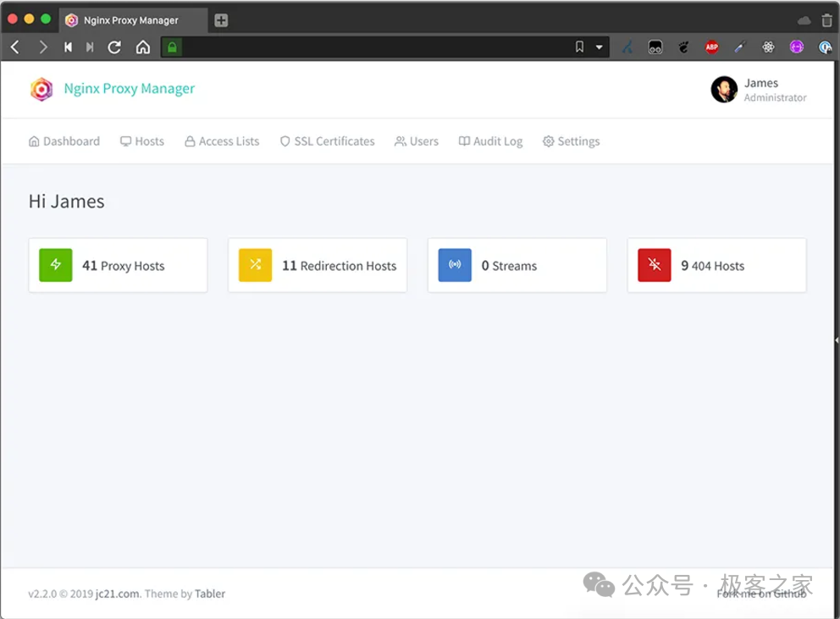Screen dimensions: 840x619
Task: Click the Nginx Proxy Manager logo icon
Action: (x=41, y=89)
